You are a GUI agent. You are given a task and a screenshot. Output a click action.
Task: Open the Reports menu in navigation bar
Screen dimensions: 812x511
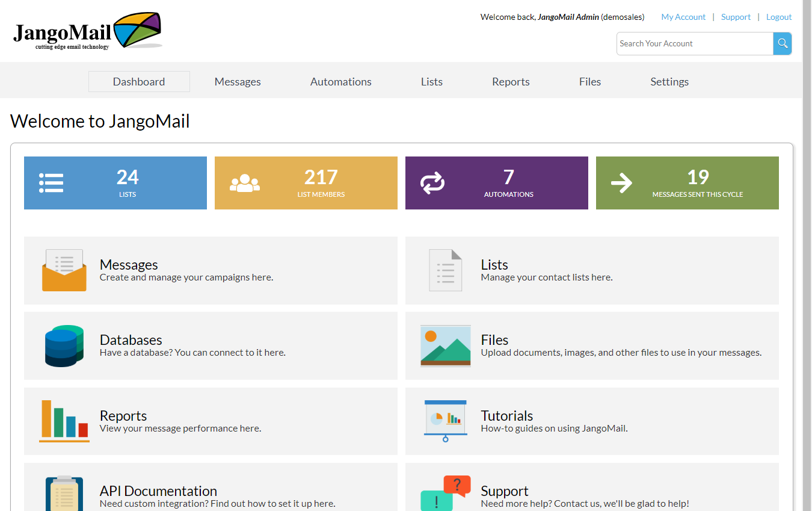(511, 82)
